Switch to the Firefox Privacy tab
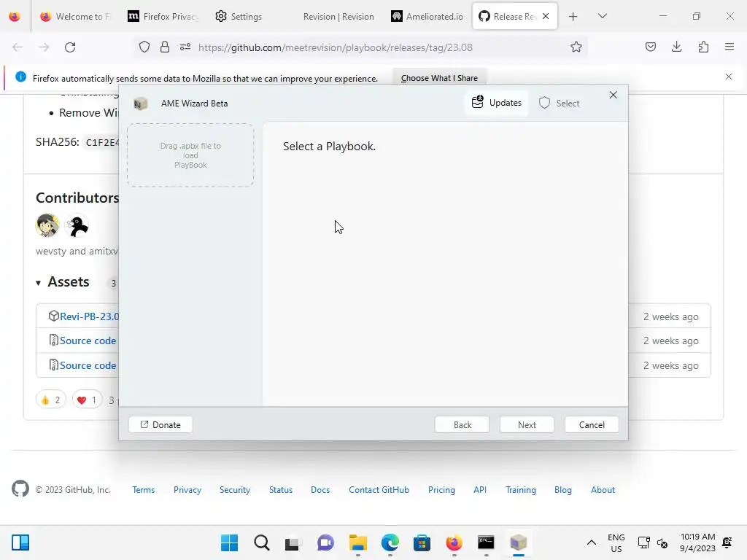747x560 pixels. point(163,16)
